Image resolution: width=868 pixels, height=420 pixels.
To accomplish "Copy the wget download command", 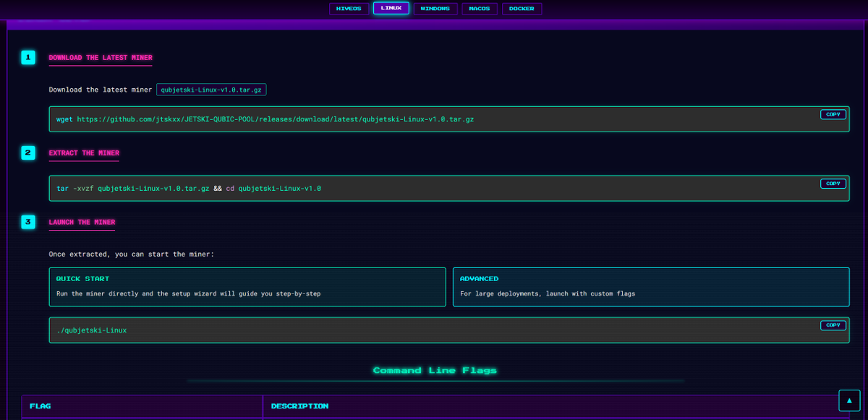I will click(833, 114).
